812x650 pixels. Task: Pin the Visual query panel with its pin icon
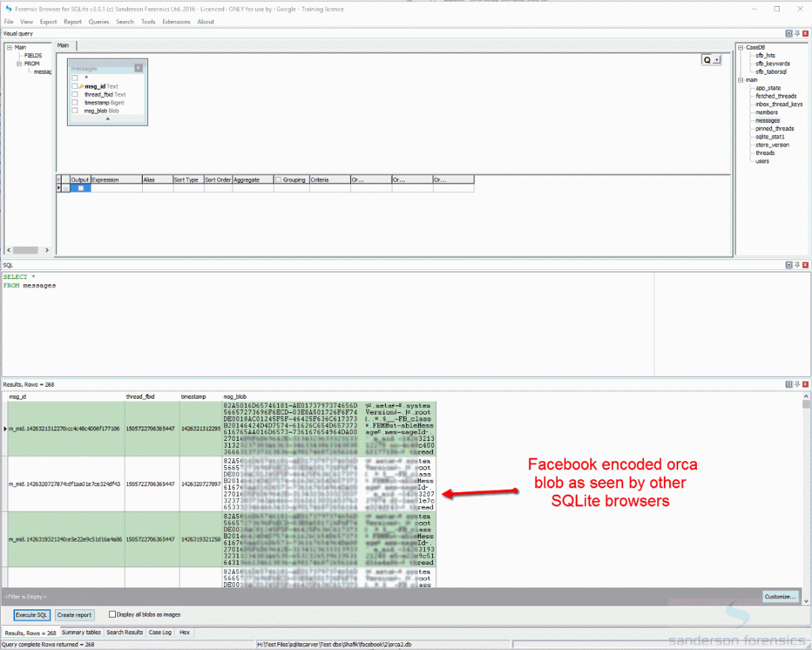tap(796, 33)
